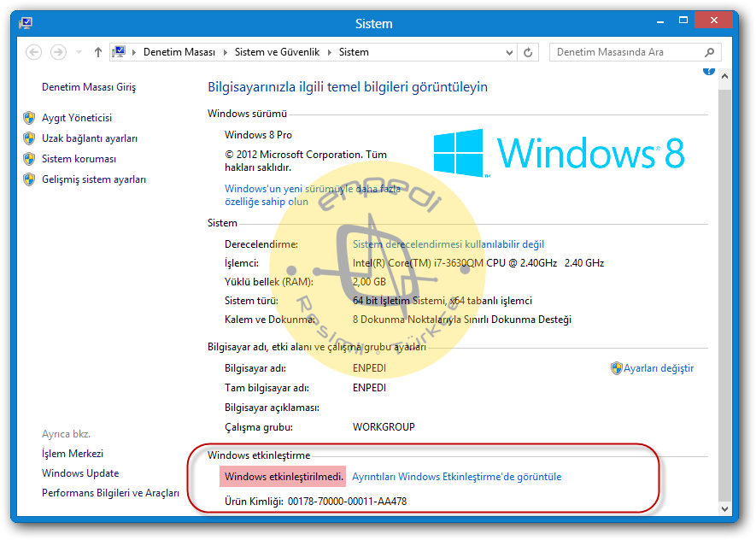Click the Back navigation arrow
The image size is (756, 540).
34,52
